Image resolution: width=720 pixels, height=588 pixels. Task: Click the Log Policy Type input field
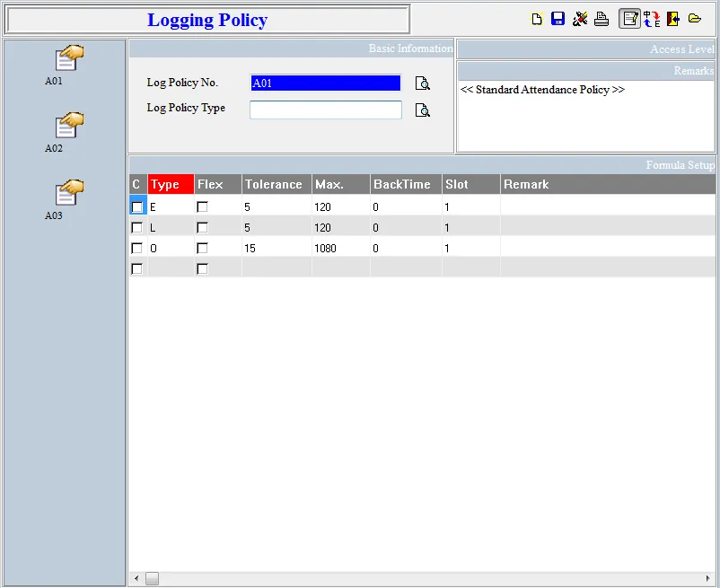point(325,110)
